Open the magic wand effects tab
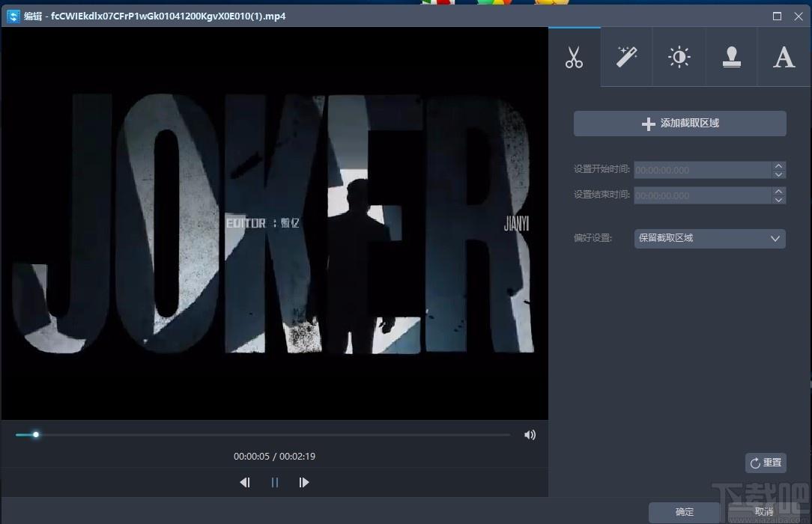 point(627,57)
